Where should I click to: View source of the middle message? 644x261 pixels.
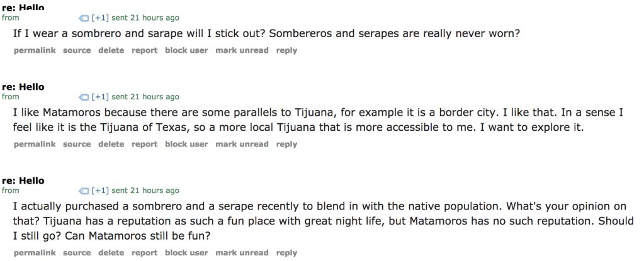coord(77,144)
